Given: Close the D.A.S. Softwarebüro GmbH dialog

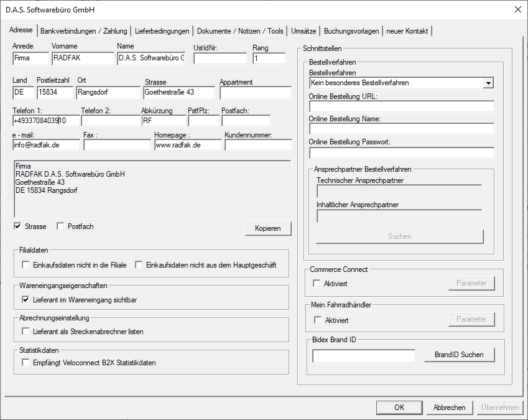Looking at the screenshot, I should click(517, 9).
